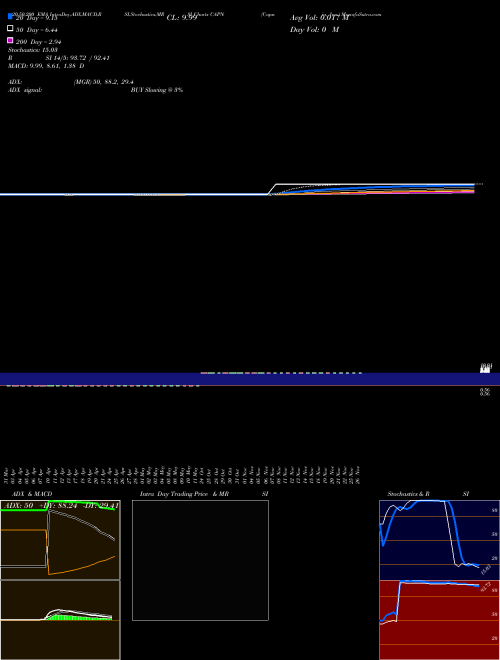Open the ADX indicator chart panel
500x660 pixels.
(60, 540)
